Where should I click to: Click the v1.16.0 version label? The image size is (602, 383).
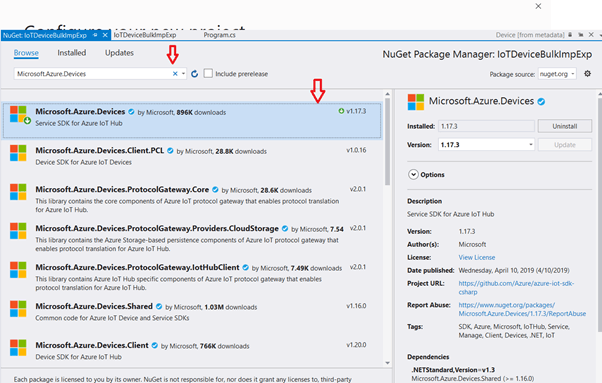[x=356, y=306]
